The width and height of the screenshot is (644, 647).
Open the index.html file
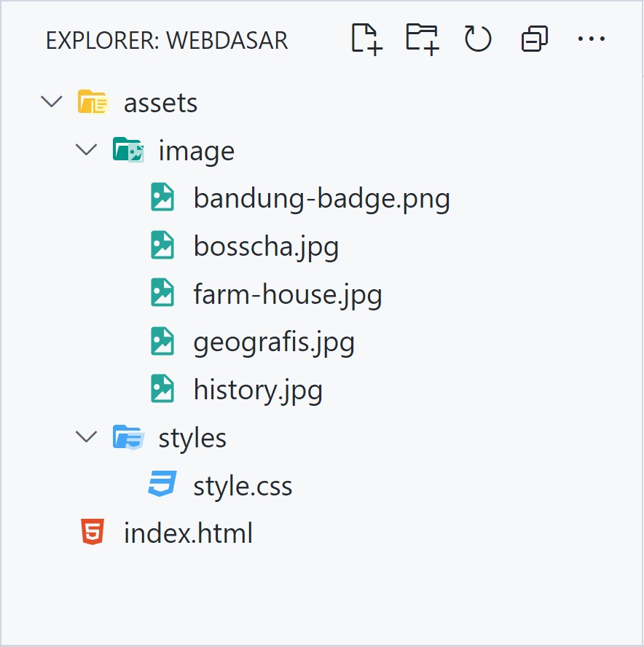pos(188,533)
